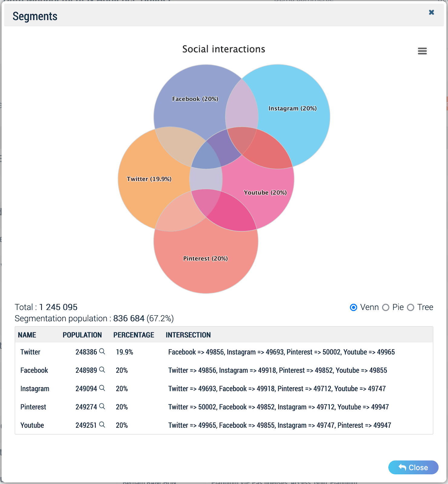Image resolution: width=448 pixels, height=484 pixels.
Task: Click Pinterest row's intersection text
Action: 279,407
